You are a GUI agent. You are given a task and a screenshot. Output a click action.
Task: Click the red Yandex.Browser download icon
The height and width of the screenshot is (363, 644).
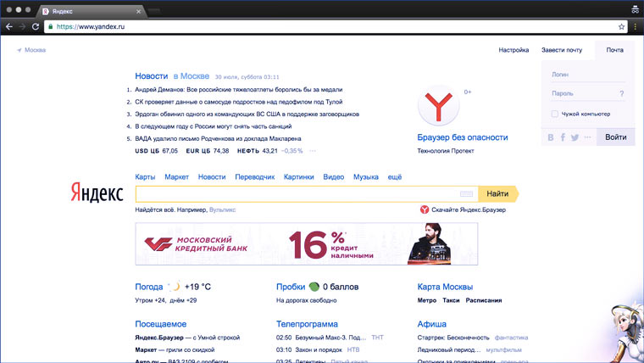[x=425, y=209]
